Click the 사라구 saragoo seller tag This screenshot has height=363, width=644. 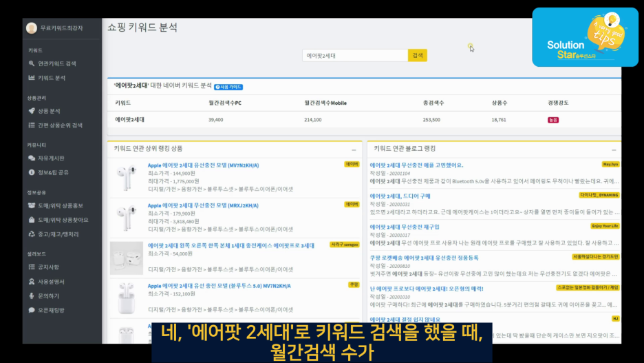[x=344, y=245]
